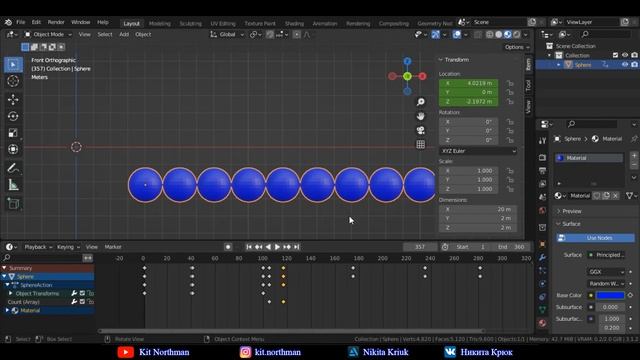This screenshot has height=360, width=640.
Task: Lock the Y scale value
Action: pyautogui.click(x=510, y=180)
